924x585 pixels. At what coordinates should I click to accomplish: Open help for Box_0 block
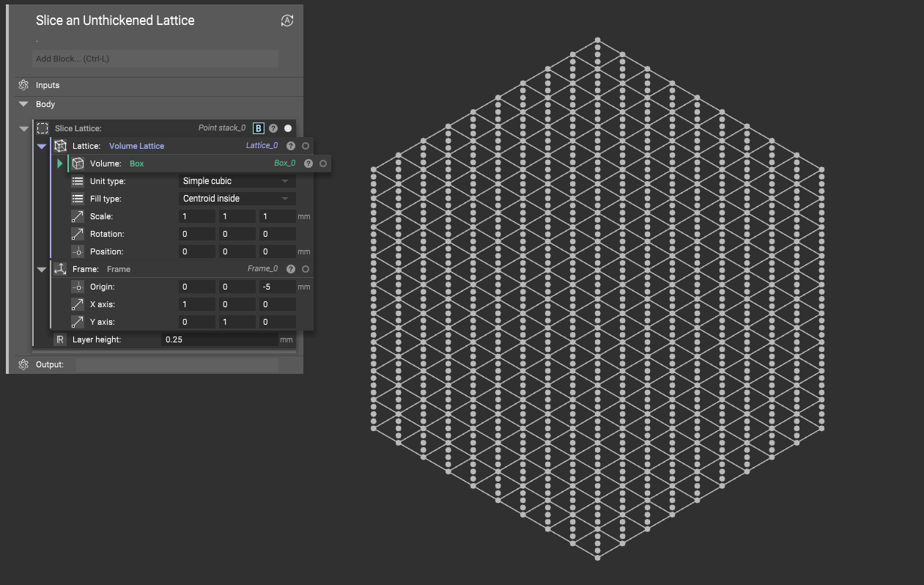click(x=308, y=163)
